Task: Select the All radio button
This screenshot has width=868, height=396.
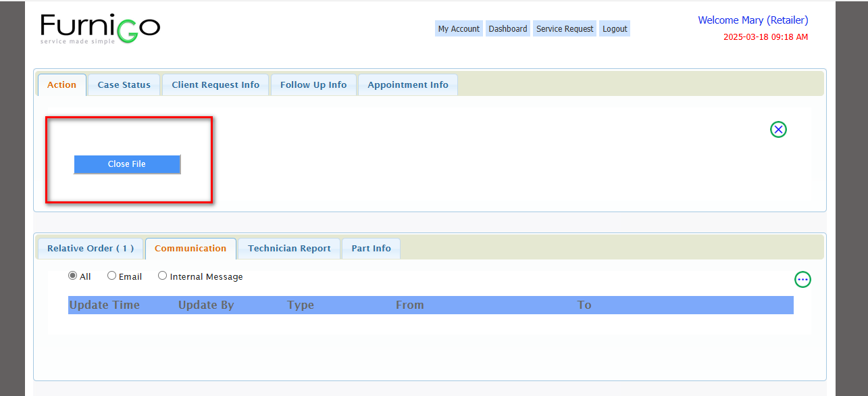Action: click(73, 276)
